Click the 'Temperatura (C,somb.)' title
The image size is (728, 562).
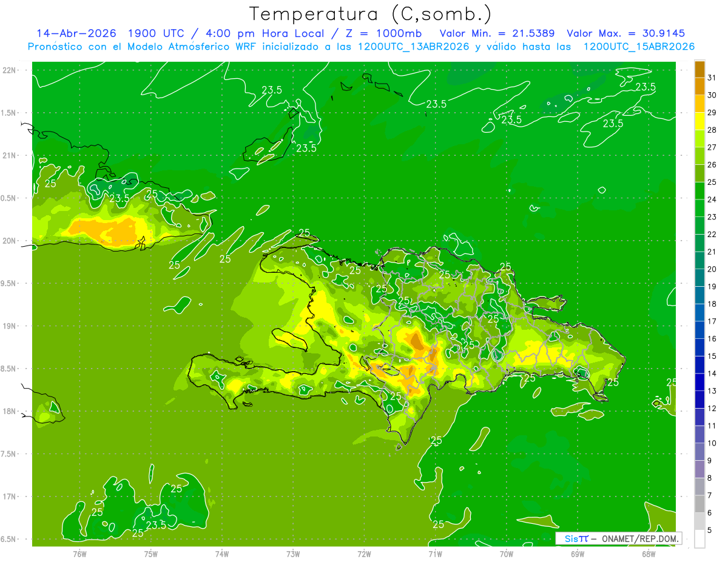370,13
